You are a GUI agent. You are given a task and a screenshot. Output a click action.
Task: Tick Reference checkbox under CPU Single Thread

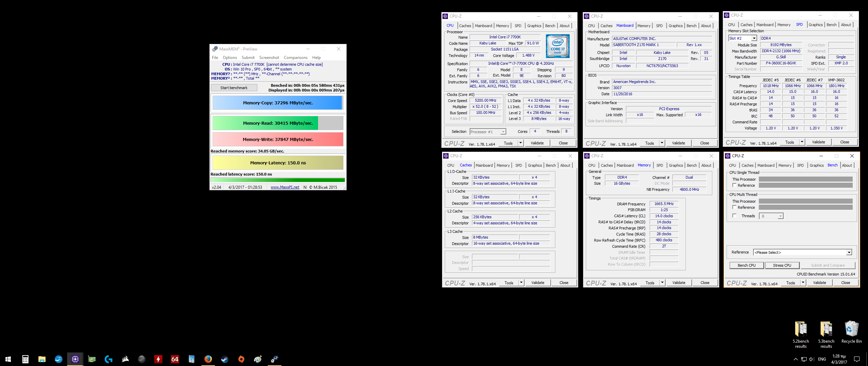[x=734, y=185]
